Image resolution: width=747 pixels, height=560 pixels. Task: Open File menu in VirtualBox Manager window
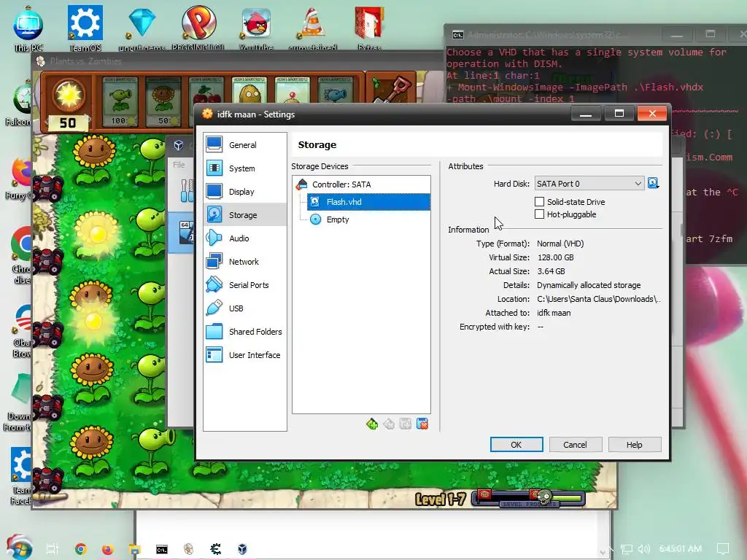tap(179, 164)
